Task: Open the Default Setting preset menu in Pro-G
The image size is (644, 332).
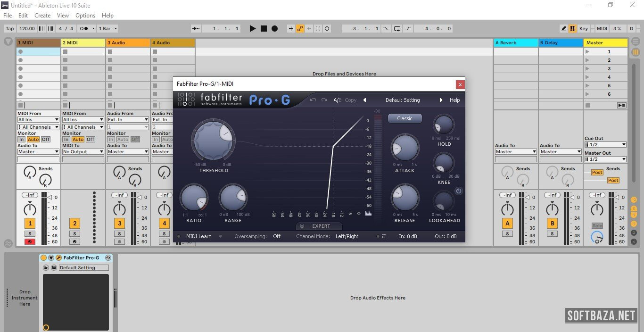Action: pyautogui.click(x=403, y=100)
